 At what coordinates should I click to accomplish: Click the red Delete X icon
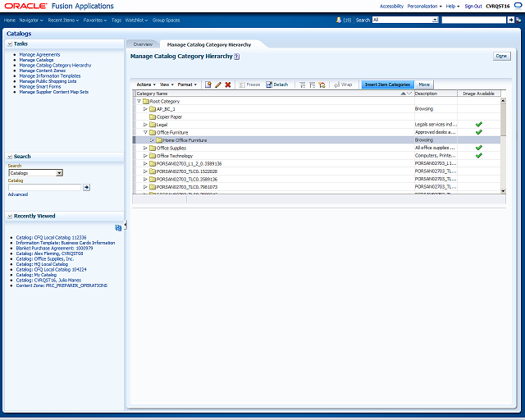point(228,84)
